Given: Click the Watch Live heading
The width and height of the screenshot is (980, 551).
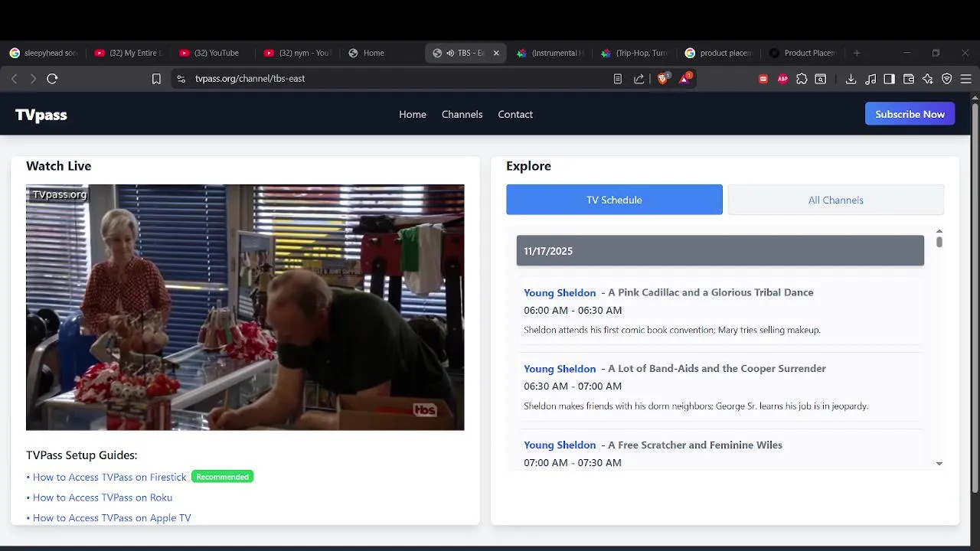Looking at the screenshot, I should pos(58,166).
